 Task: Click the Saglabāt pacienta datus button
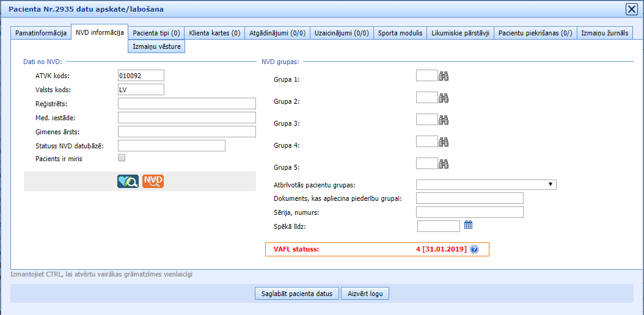pos(296,294)
